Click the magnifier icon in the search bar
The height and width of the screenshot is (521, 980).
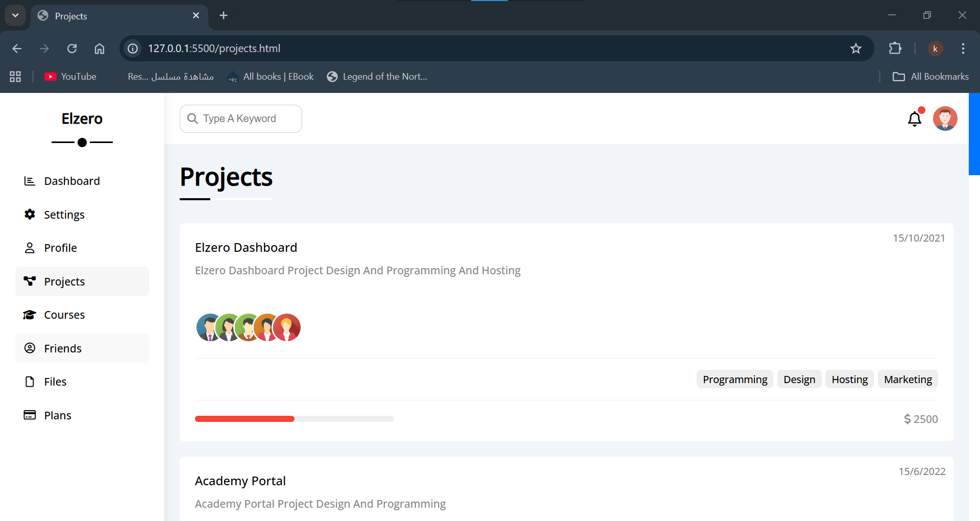[193, 119]
